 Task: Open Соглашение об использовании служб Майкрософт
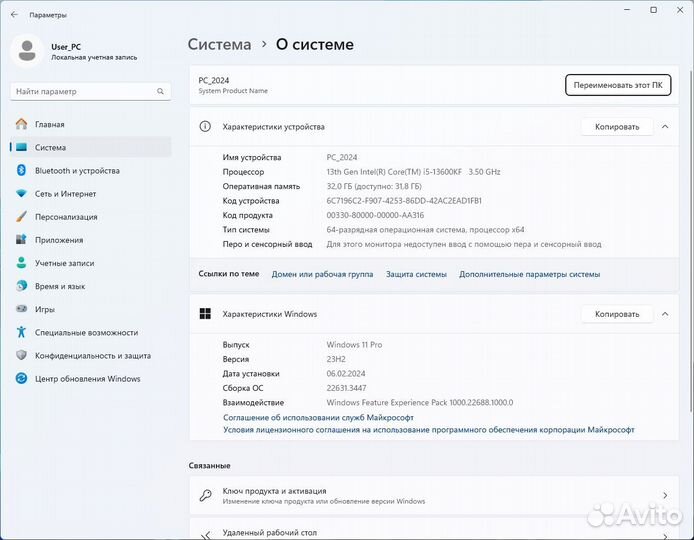318,417
